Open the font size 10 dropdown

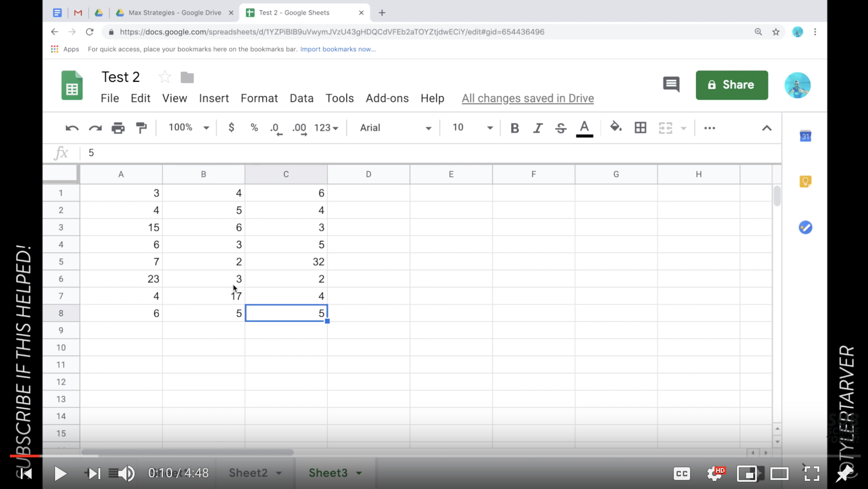pos(472,128)
